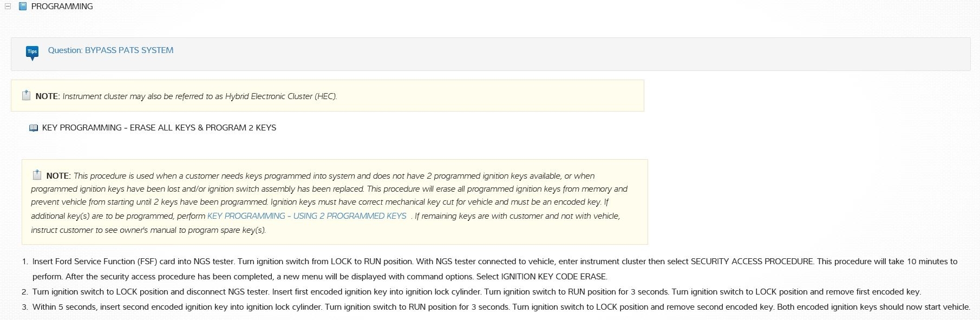The image size is (980, 320).
Task: Click open-book icon beside KEY PROGRAMMING heading
Action: click(x=34, y=128)
